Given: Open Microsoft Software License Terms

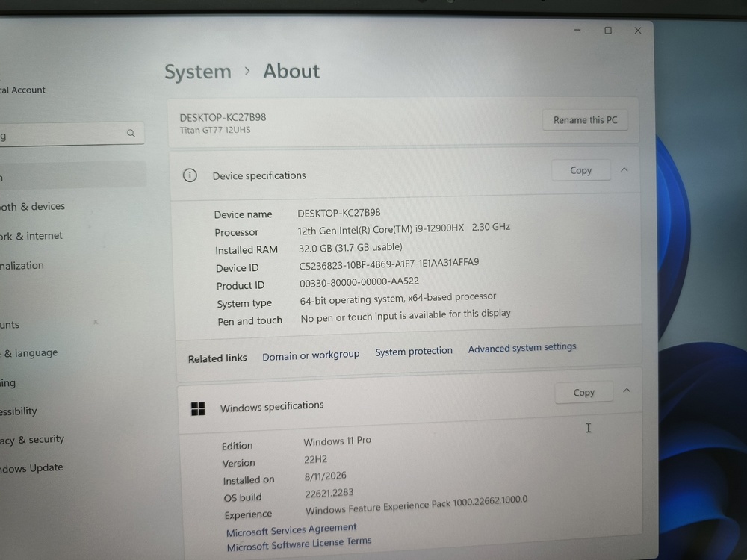Looking at the screenshot, I should (299, 544).
